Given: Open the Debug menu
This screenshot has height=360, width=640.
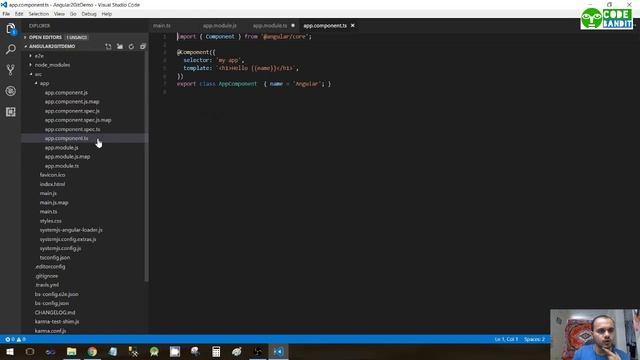Looking at the screenshot, I should 89,14.
